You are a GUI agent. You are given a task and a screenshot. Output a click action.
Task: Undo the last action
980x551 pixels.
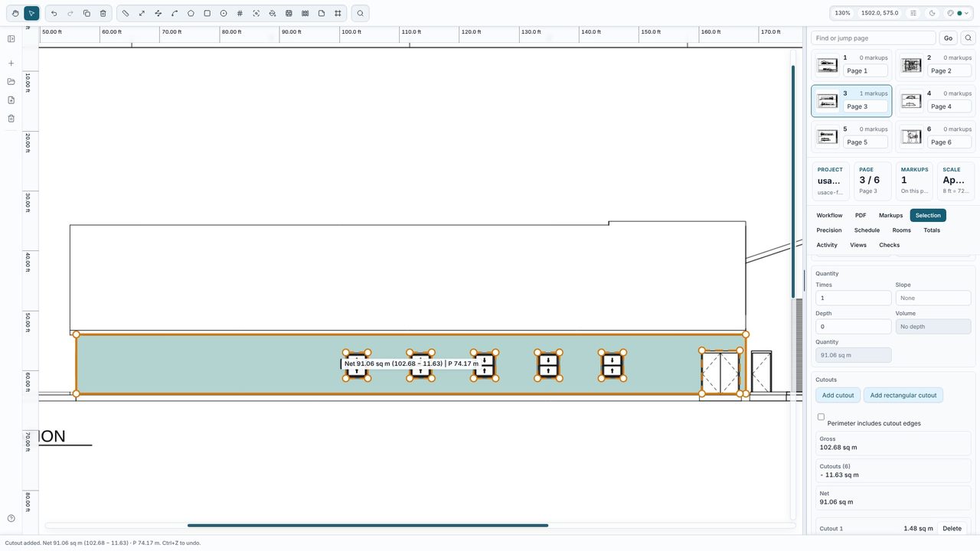54,13
